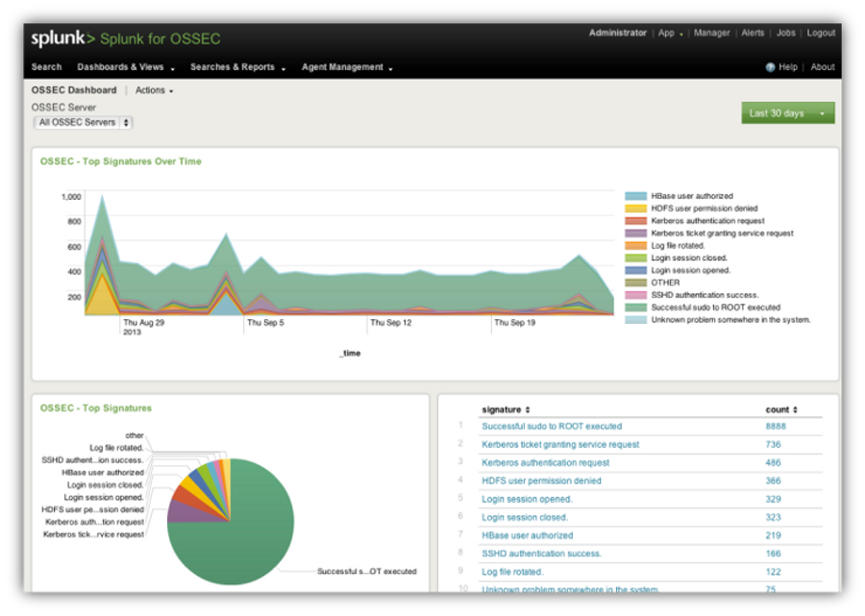
Task: Click the count value 486
Action: pos(773,462)
